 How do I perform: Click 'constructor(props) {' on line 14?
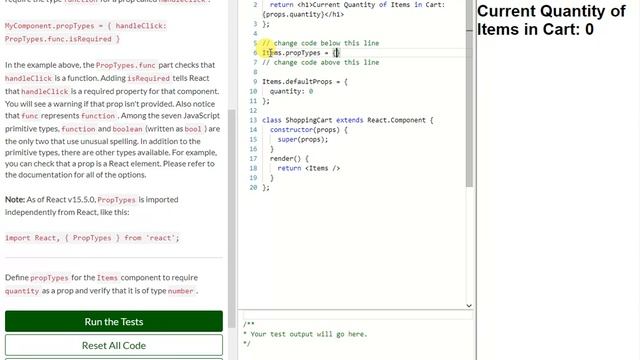point(309,130)
